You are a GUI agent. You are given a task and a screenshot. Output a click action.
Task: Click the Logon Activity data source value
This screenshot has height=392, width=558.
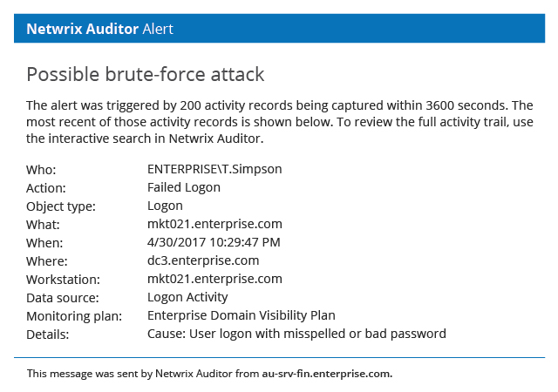pos(187,297)
